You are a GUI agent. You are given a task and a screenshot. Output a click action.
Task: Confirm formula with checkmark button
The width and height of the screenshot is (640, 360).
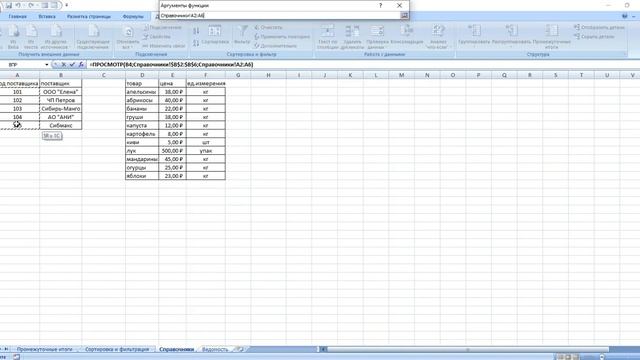[x=72, y=64]
